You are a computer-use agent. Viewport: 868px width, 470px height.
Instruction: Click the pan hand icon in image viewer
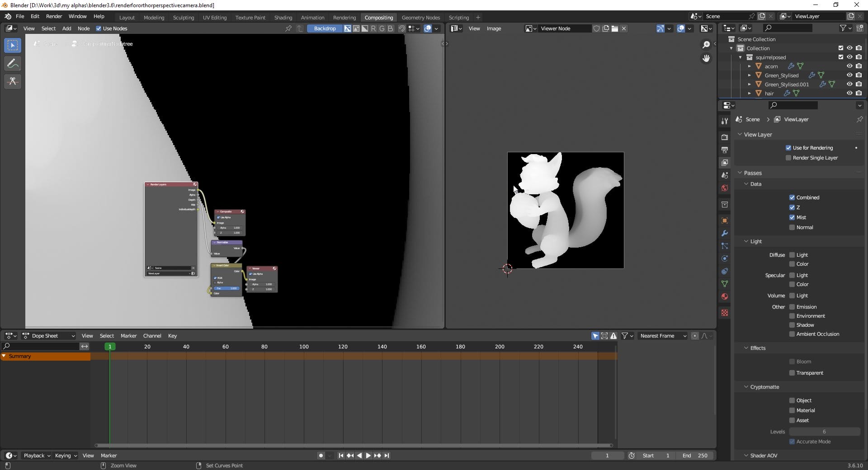click(x=706, y=58)
